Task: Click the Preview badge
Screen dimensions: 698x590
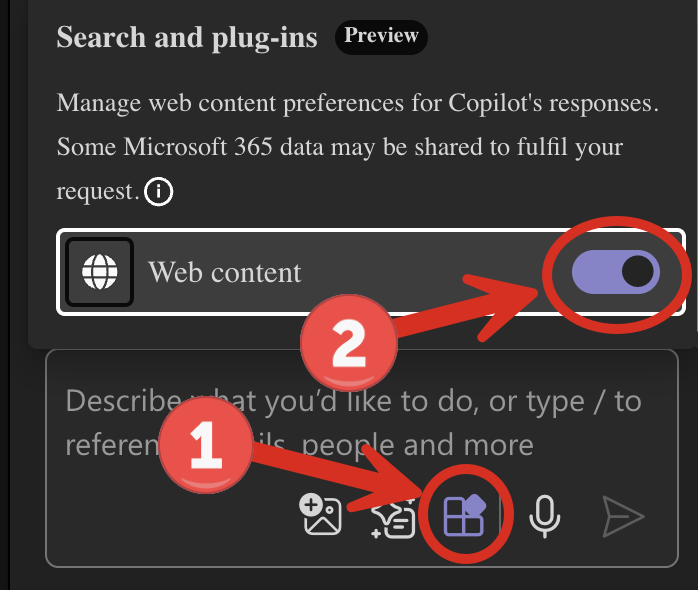Action: click(x=381, y=37)
